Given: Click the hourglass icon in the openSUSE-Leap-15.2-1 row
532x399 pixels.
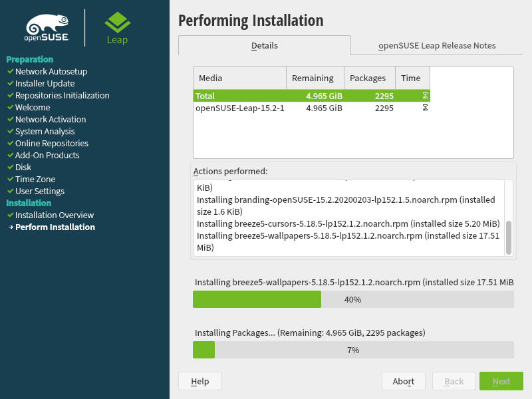Looking at the screenshot, I should [x=425, y=108].
